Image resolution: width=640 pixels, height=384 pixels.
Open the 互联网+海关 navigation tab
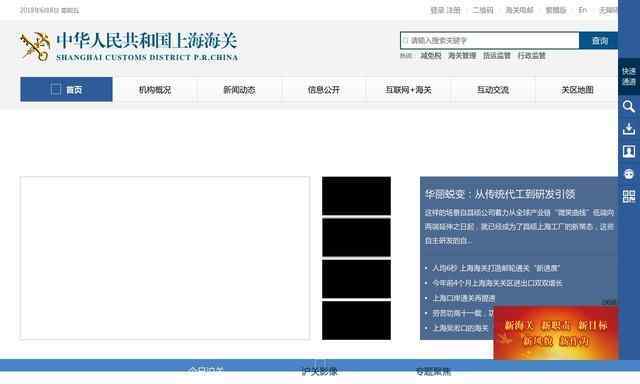click(408, 90)
